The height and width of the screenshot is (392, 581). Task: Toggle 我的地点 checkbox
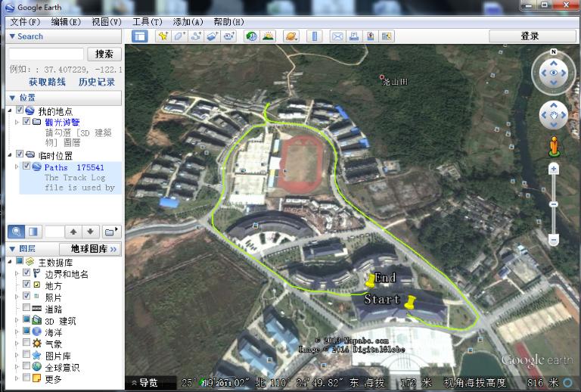20,110
